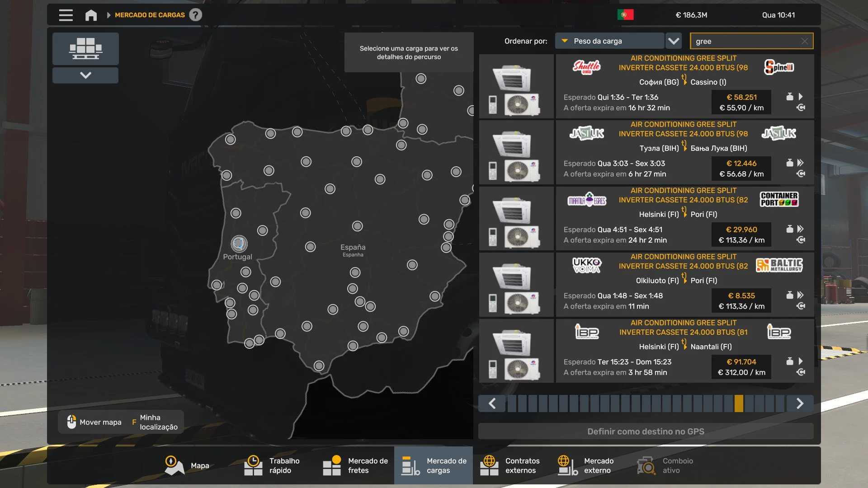Clear the 'gree' search text
The height and width of the screenshot is (488, 868).
click(x=804, y=41)
